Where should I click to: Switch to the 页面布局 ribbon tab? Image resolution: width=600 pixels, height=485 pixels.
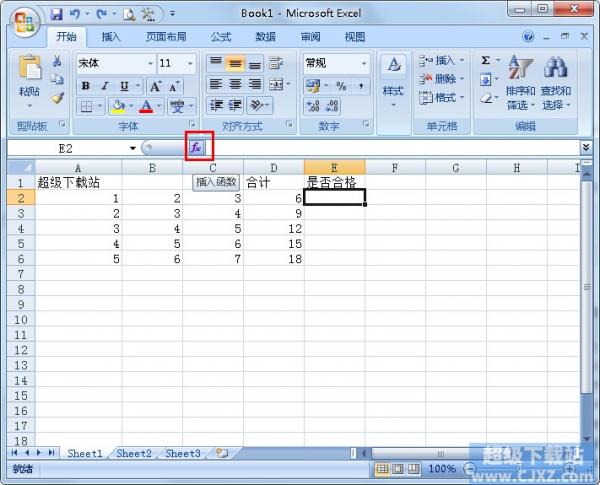tap(166, 37)
